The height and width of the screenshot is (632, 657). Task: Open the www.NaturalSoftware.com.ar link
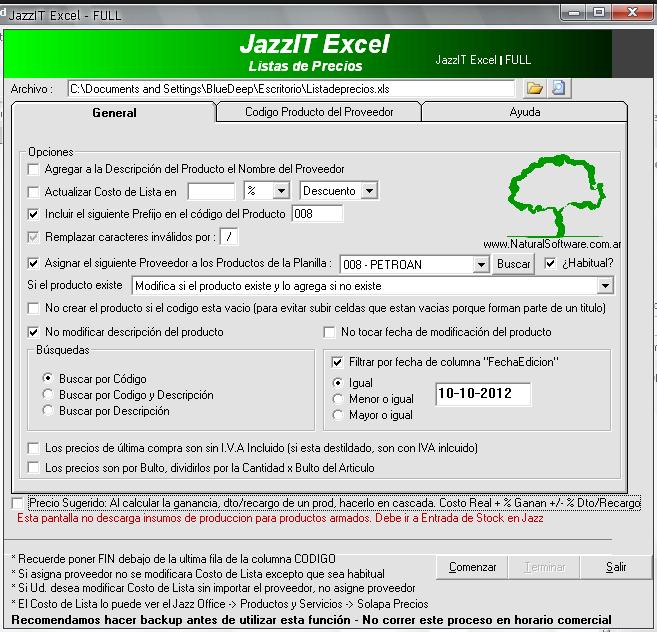tap(551, 244)
